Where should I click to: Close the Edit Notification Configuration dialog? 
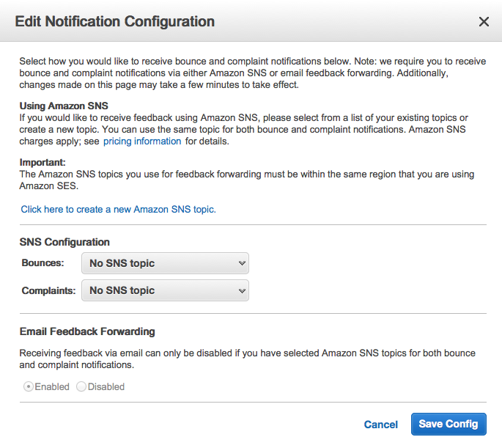point(484,22)
